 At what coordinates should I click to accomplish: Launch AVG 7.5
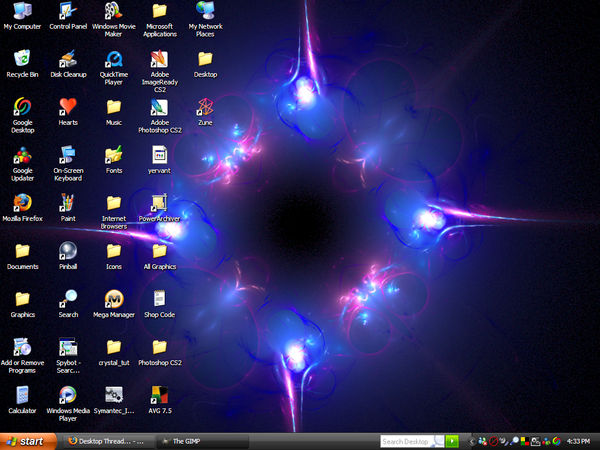click(x=160, y=400)
